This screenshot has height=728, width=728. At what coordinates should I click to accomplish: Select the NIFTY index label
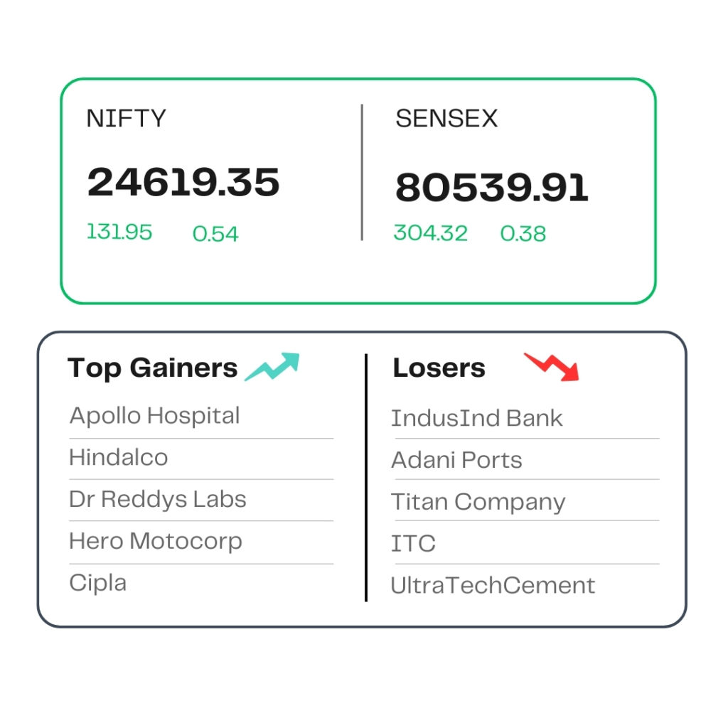tap(127, 118)
